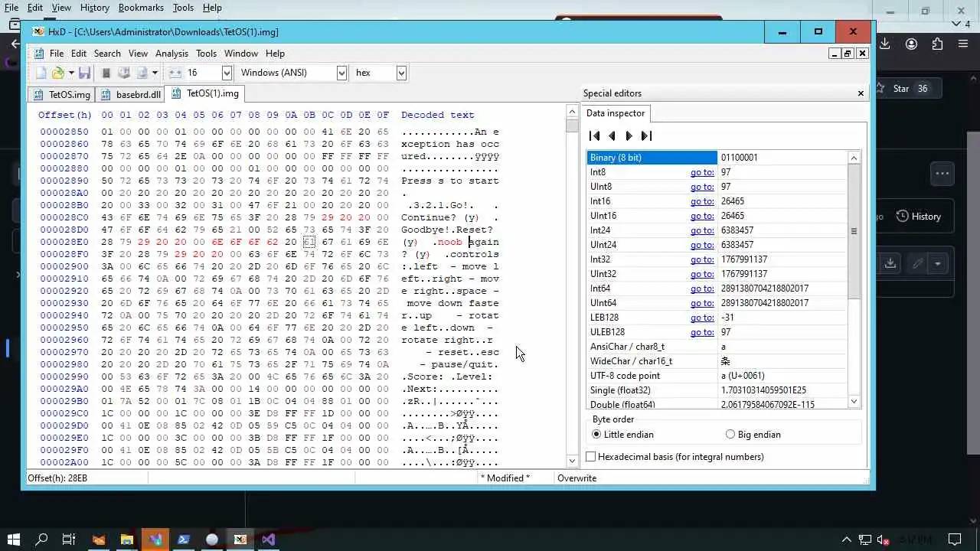Viewport: 980px width, 551px height.
Task: Click the Open disk icon in the toolbar
Action: click(x=124, y=73)
